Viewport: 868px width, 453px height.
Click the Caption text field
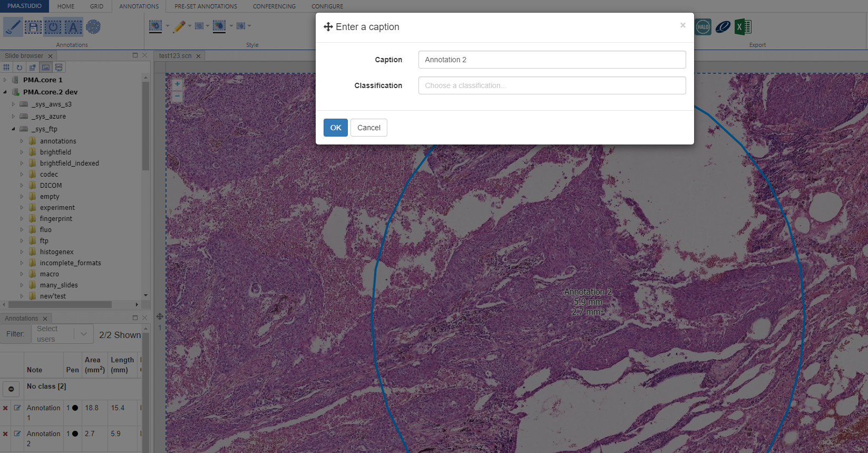[x=552, y=60]
